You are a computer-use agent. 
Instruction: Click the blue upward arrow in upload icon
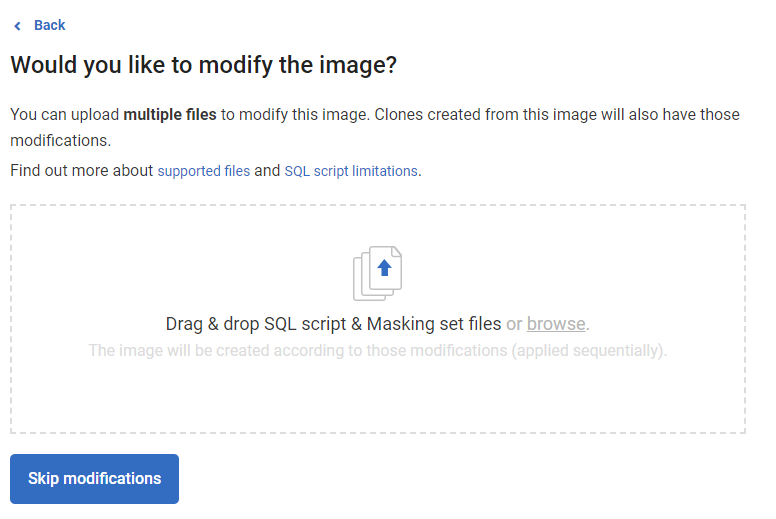pyautogui.click(x=384, y=268)
